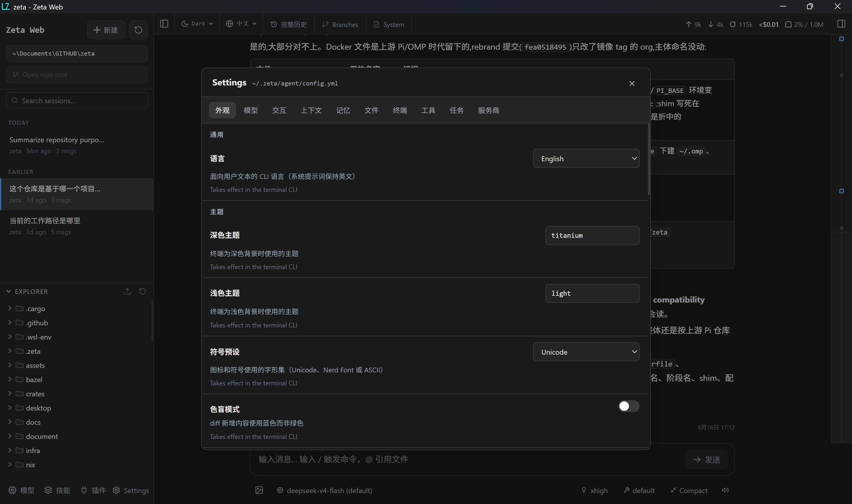Open session Summarize repository purpo...
This screenshot has height=504, width=852.
pos(77,145)
